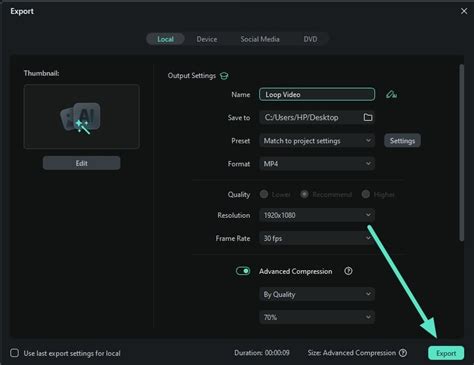The width and height of the screenshot is (474, 365).
Task: Click the Output Settings tutorial cap icon
Action: coord(224,76)
